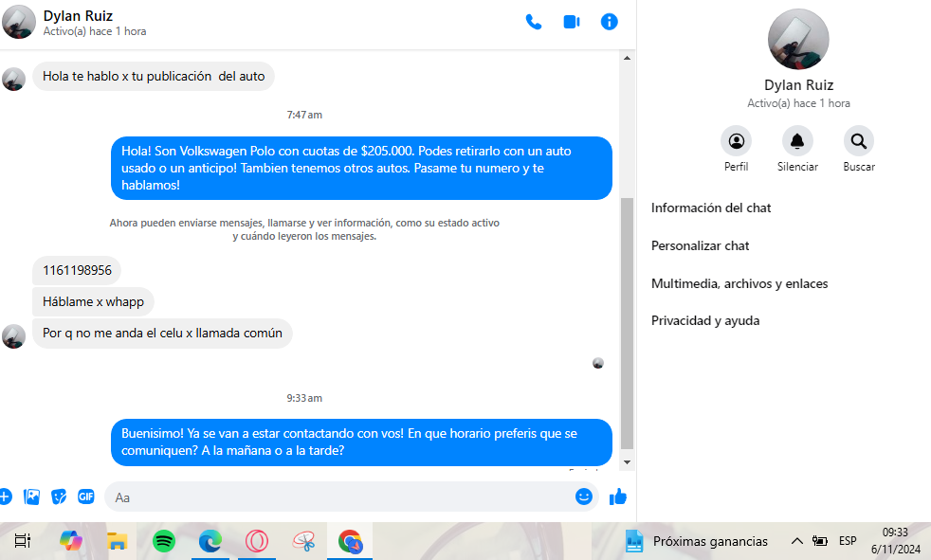Show hidden system tray icons
931x560 pixels.
(x=796, y=541)
